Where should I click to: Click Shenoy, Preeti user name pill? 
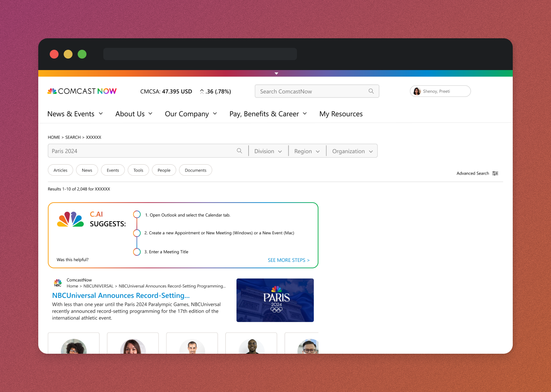[x=440, y=91]
